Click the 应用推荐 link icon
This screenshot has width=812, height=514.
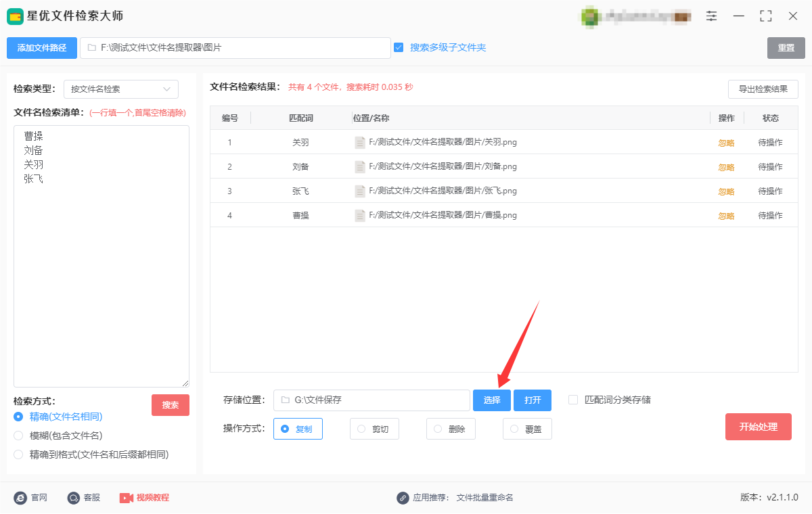(x=403, y=498)
